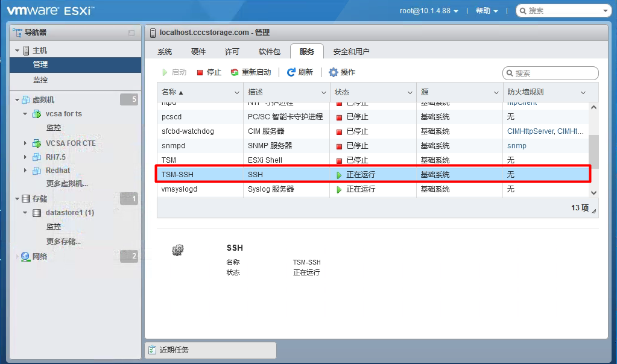Collapse the Storage tree node
Viewport: 617px width, 364px height.
pyautogui.click(x=17, y=199)
